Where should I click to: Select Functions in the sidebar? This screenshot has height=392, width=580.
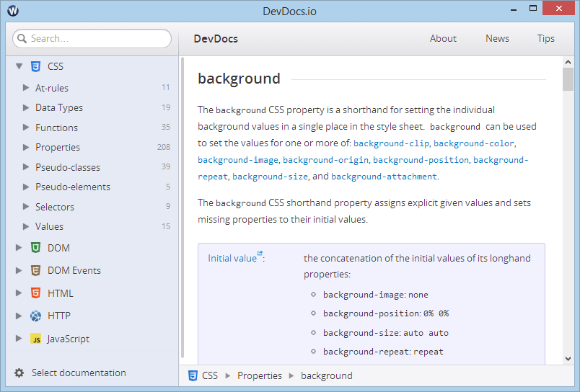56,128
